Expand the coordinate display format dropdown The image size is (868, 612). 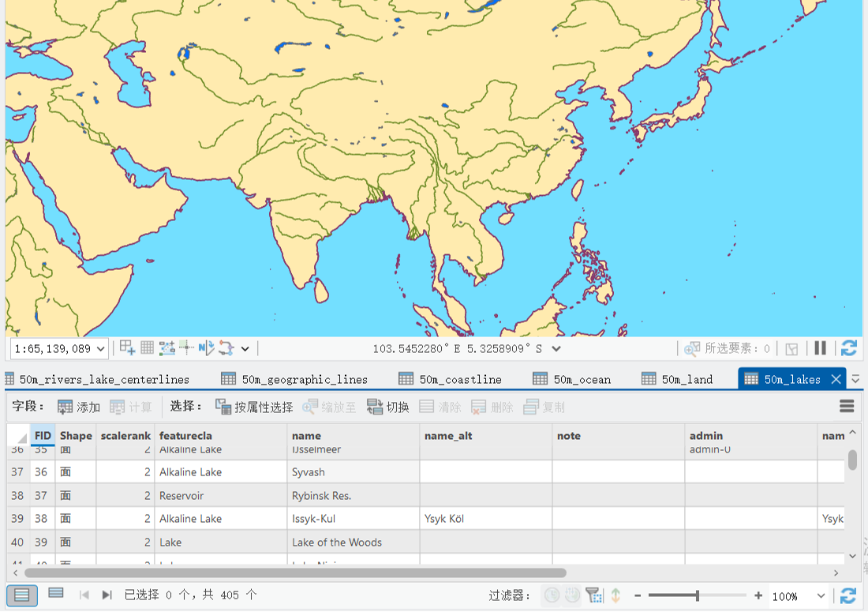pyautogui.click(x=556, y=349)
